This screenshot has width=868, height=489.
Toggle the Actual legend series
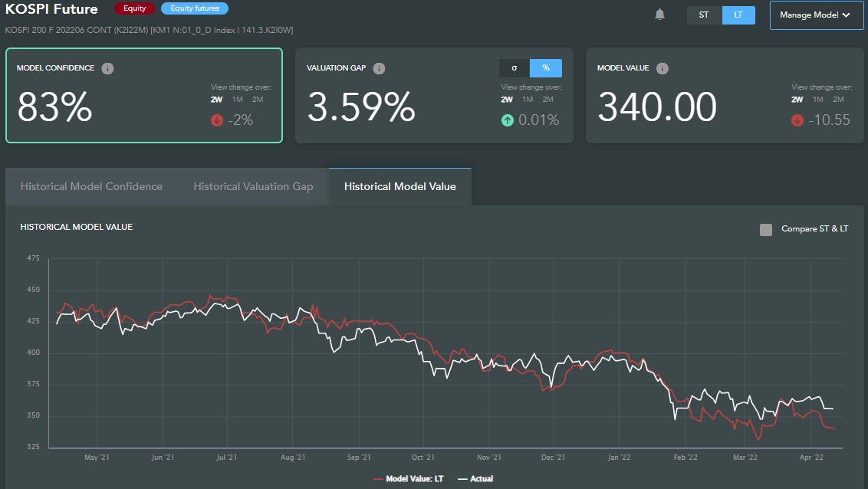point(475,479)
